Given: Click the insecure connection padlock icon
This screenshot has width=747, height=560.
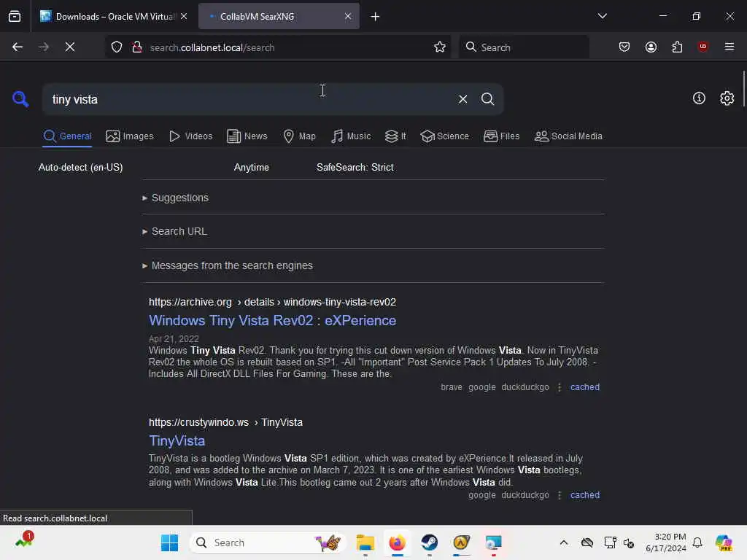Looking at the screenshot, I should [137, 47].
